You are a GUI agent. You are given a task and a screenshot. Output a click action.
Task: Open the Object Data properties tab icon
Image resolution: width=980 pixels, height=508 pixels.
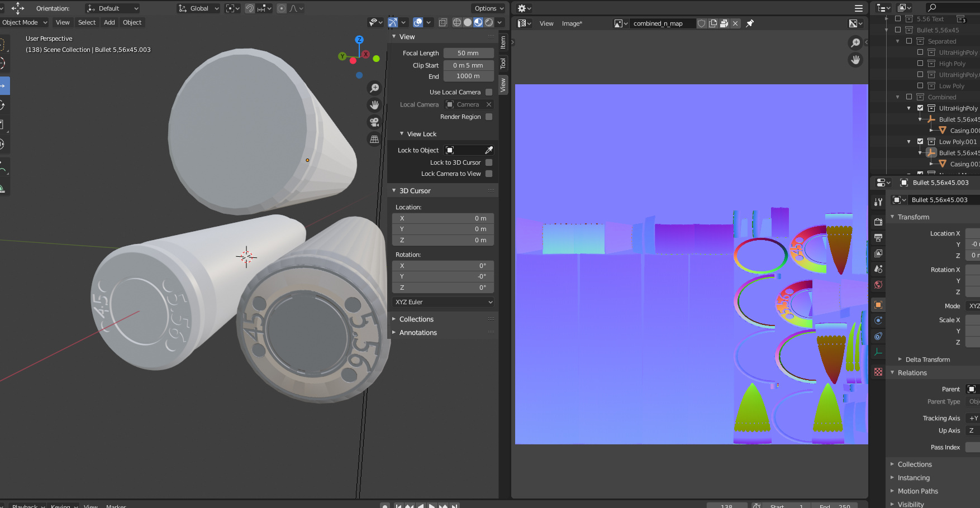pos(878,352)
